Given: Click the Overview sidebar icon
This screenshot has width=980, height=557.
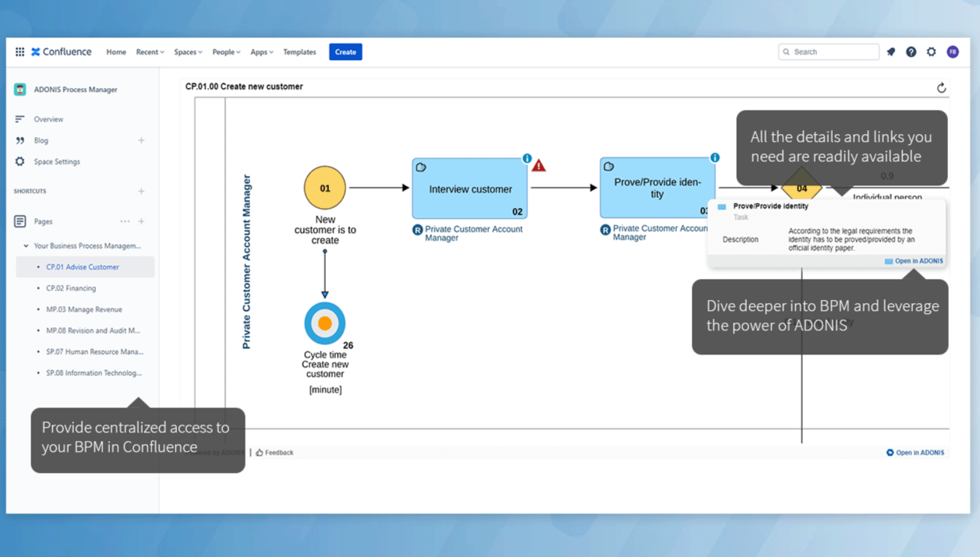Looking at the screenshot, I should point(20,119).
